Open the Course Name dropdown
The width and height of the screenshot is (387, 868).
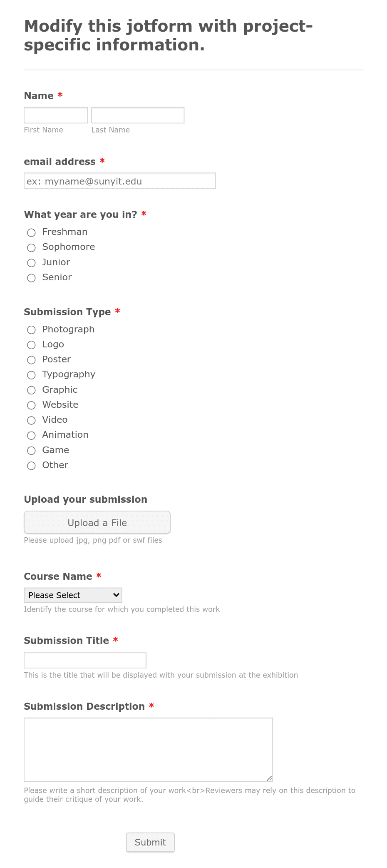tap(73, 595)
